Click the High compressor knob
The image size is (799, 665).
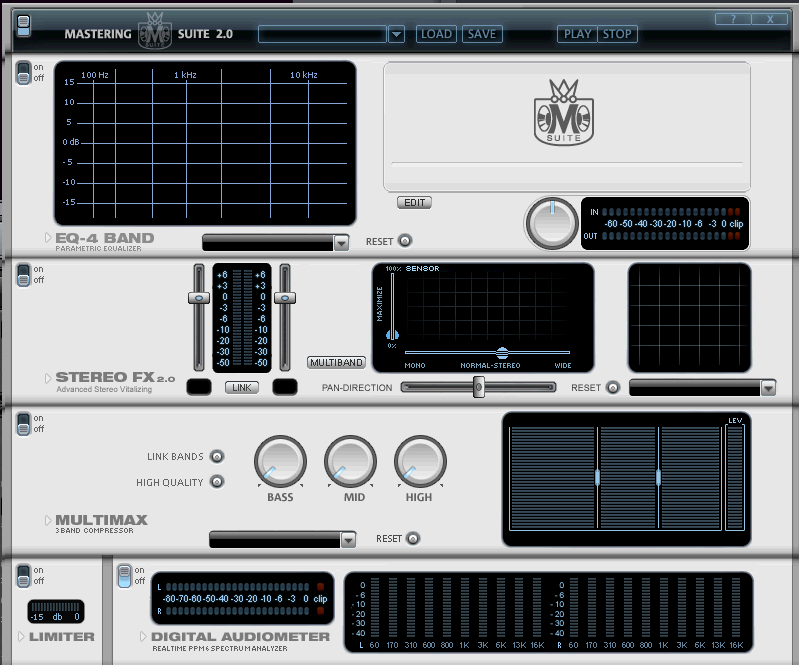click(x=419, y=462)
